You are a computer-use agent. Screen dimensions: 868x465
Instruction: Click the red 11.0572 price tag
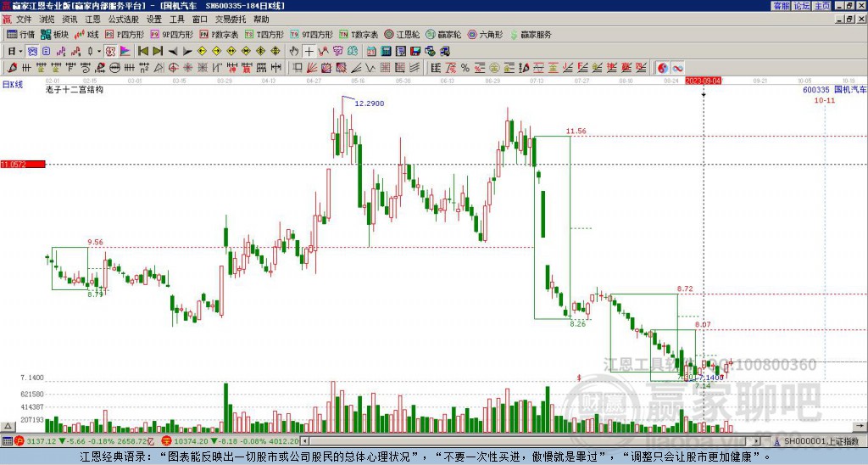pyautogui.click(x=23, y=164)
